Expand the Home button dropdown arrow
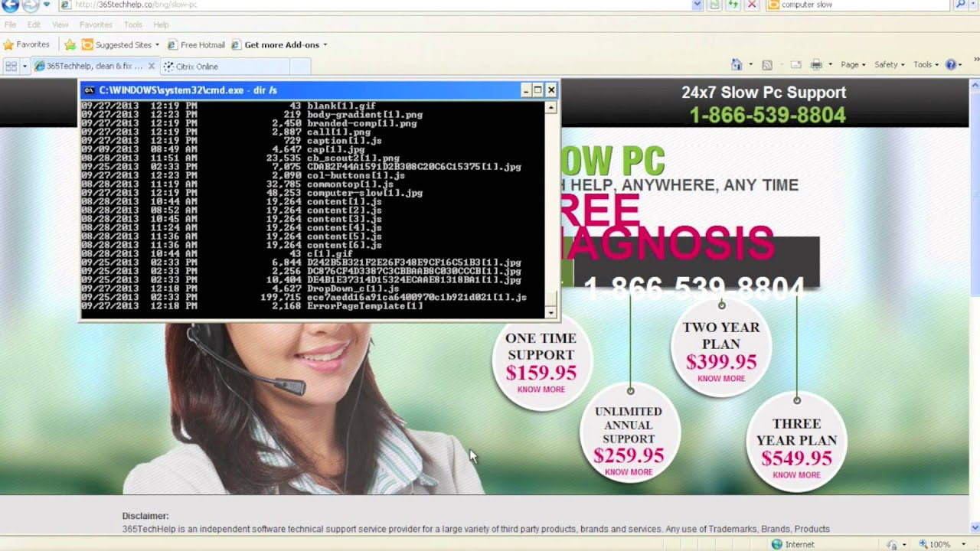 coord(750,65)
